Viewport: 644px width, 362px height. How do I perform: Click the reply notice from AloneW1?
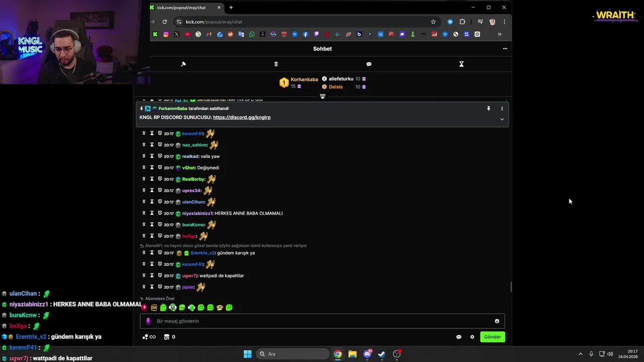[223, 246]
